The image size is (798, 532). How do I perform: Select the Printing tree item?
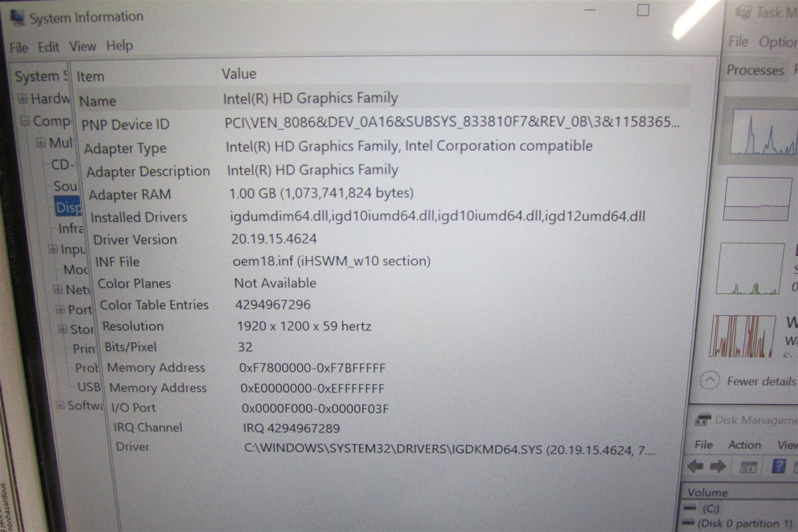coord(84,348)
